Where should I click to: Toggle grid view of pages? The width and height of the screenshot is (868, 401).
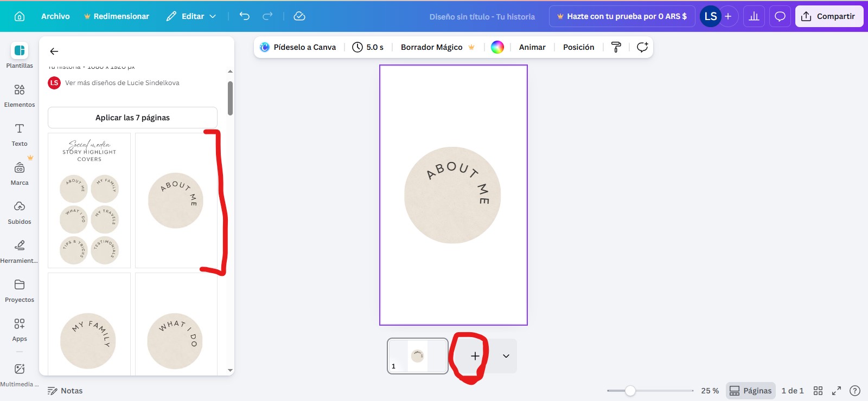tap(818, 391)
